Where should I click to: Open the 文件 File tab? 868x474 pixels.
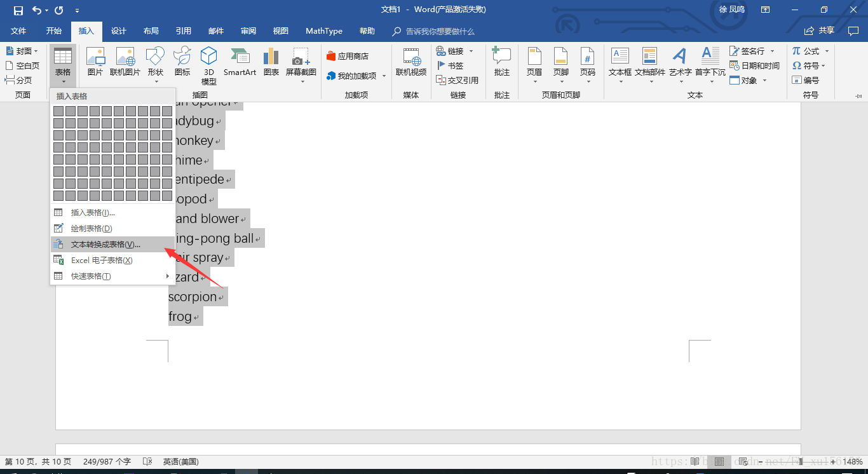(x=18, y=31)
